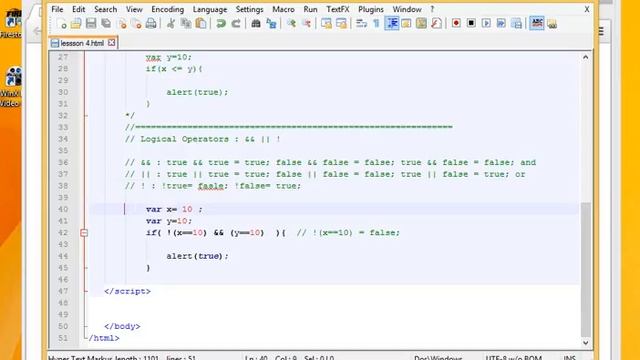640x360 pixels.
Task: Open the ? help menu
Action: pyautogui.click(x=432, y=9)
